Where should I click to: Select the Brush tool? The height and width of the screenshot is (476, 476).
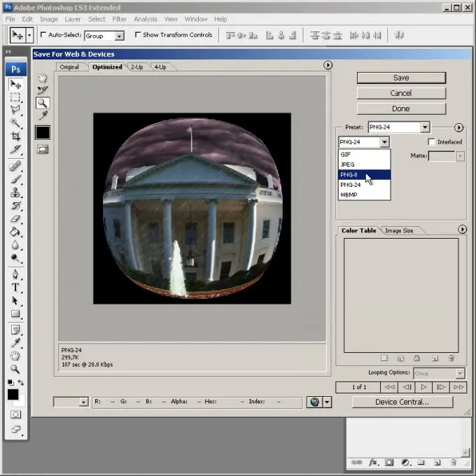point(15,179)
